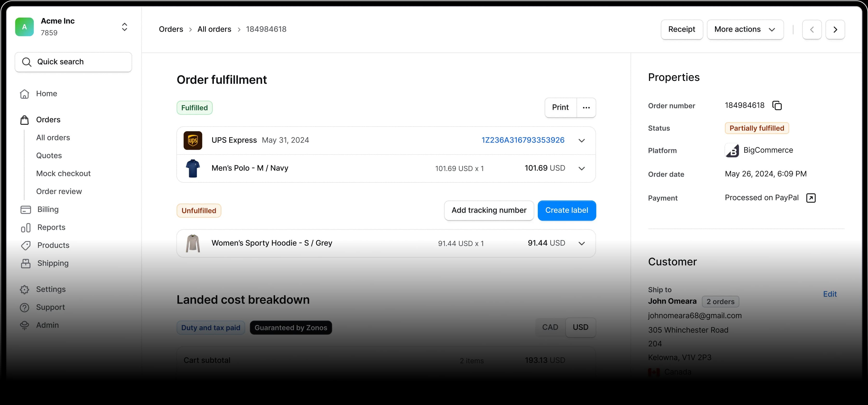Click the Products tag icon
The width and height of the screenshot is (868, 405).
tap(26, 245)
